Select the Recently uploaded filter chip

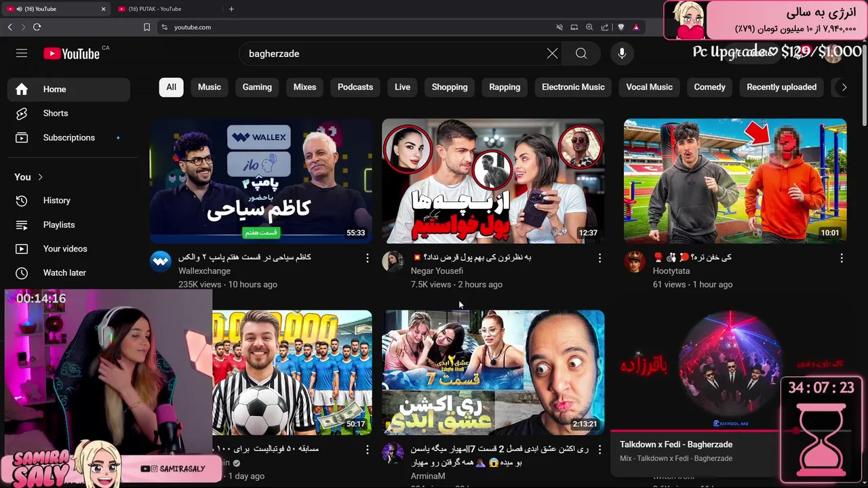(x=781, y=87)
